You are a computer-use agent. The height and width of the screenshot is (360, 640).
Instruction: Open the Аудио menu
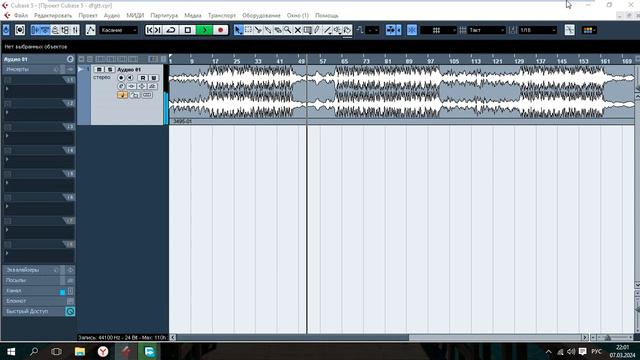point(111,15)
